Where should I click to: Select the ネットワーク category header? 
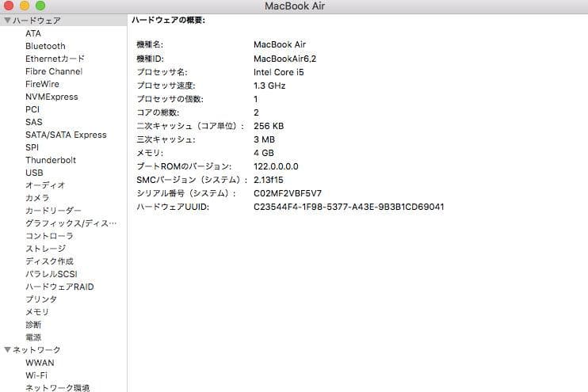click(36, 350)
